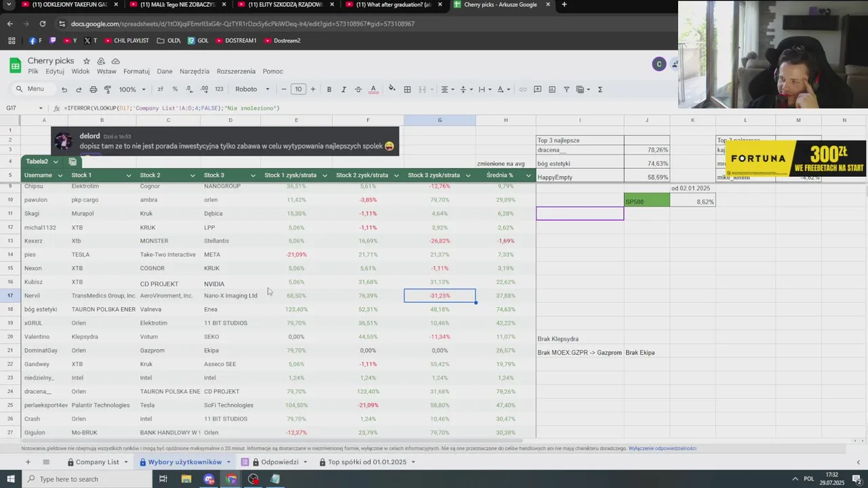Expand Stock 3 column filter dropdown
The height and width of the screenshot is (488, 868).
[253, 176]
